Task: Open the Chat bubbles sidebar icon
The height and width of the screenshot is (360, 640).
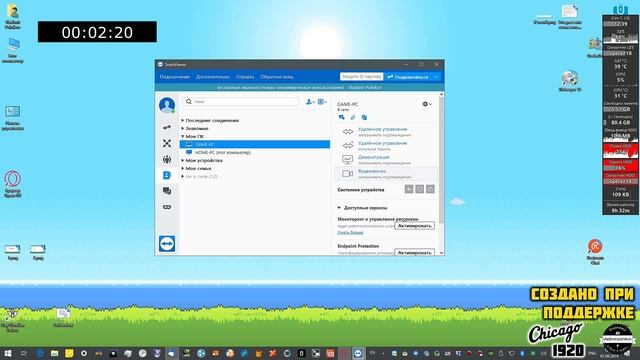Action: point(167,191)
